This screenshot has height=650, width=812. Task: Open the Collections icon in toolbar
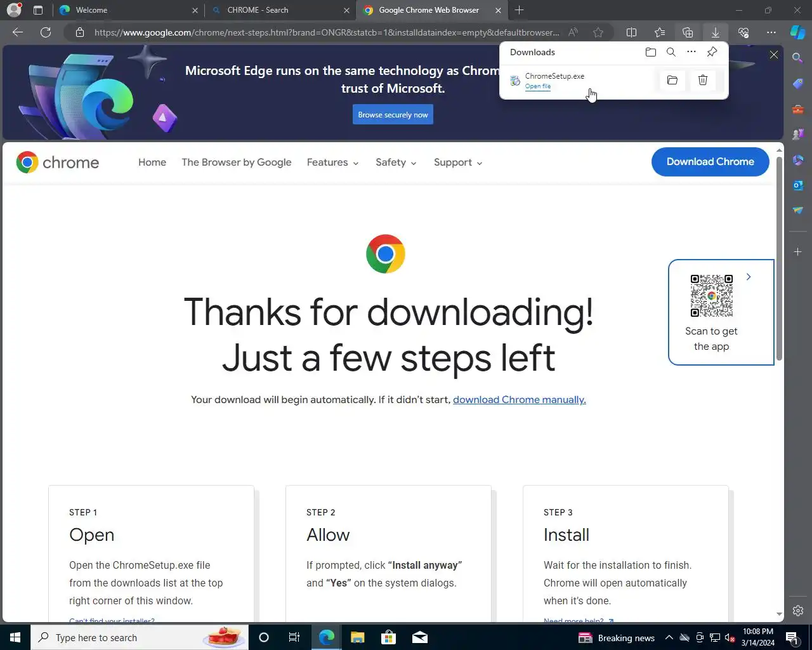click(688, 32)
